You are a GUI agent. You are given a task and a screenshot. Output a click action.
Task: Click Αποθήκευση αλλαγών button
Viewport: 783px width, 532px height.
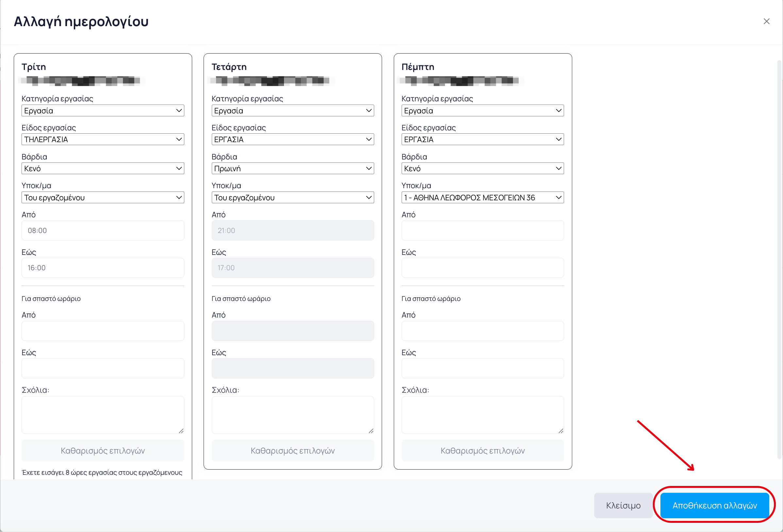pyautogui.click(x=714, y=505)
